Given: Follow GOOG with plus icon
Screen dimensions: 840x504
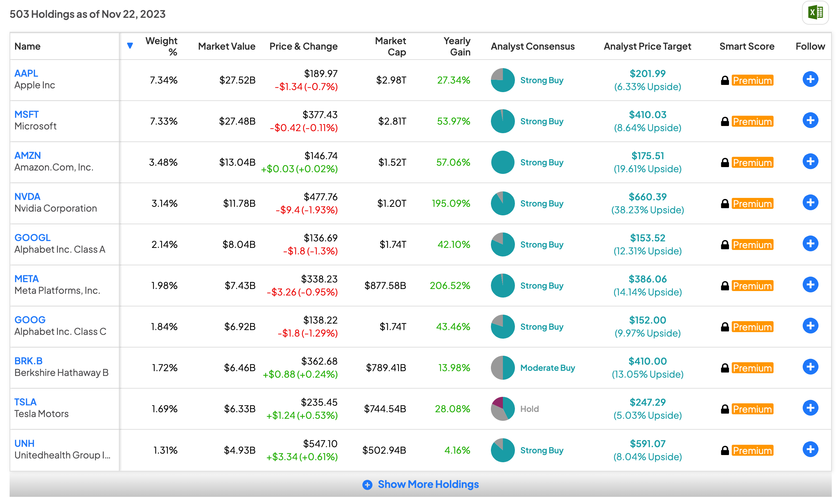Looking at the screenshot, I should click(x=810, y=326).
